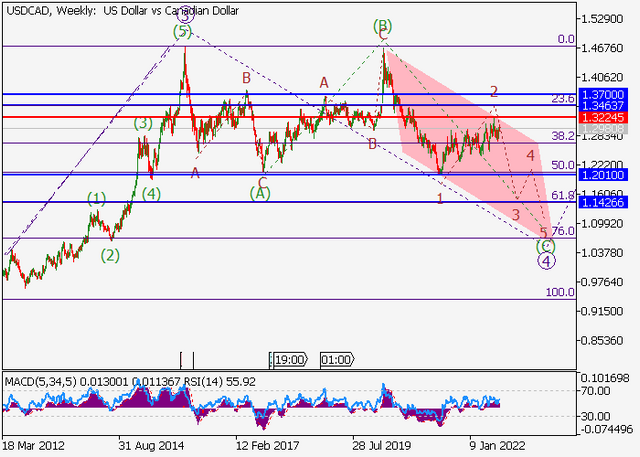
Task: Click the gray 1.29808 current price label
Action: [x=603, y=129]
